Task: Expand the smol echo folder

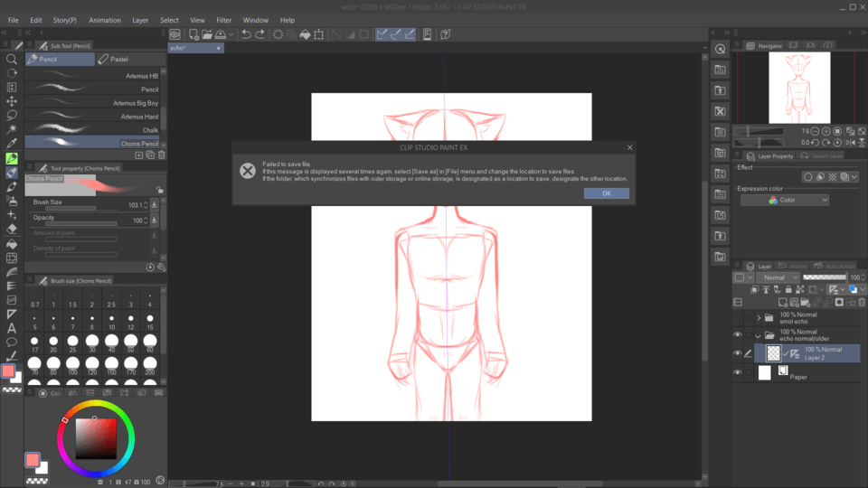Action: point(759,317)
